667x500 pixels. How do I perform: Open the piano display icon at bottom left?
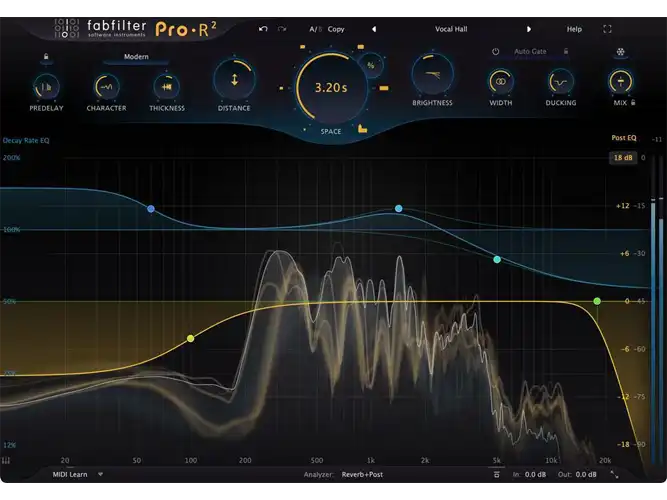point(6,461)
